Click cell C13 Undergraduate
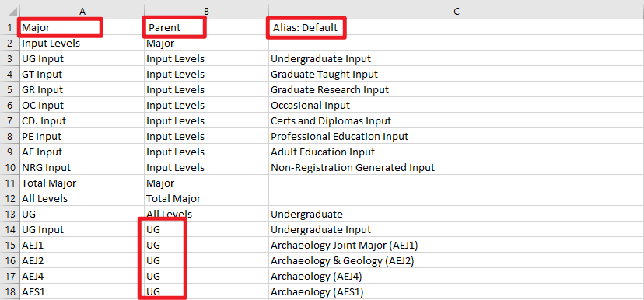Image resolution: width=644 pixels, height=300 pixels. [x=457, y=215]
